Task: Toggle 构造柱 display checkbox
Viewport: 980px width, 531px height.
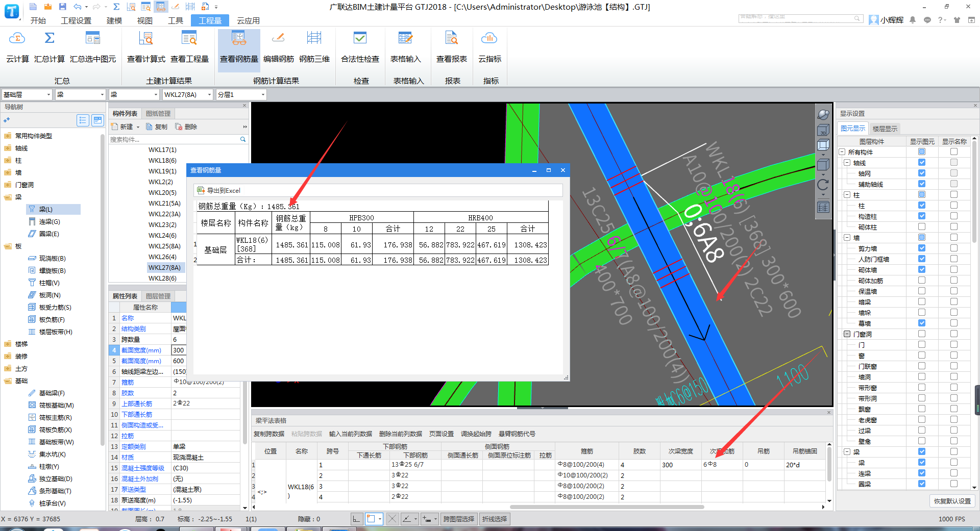Action: (x=922, y=216)
